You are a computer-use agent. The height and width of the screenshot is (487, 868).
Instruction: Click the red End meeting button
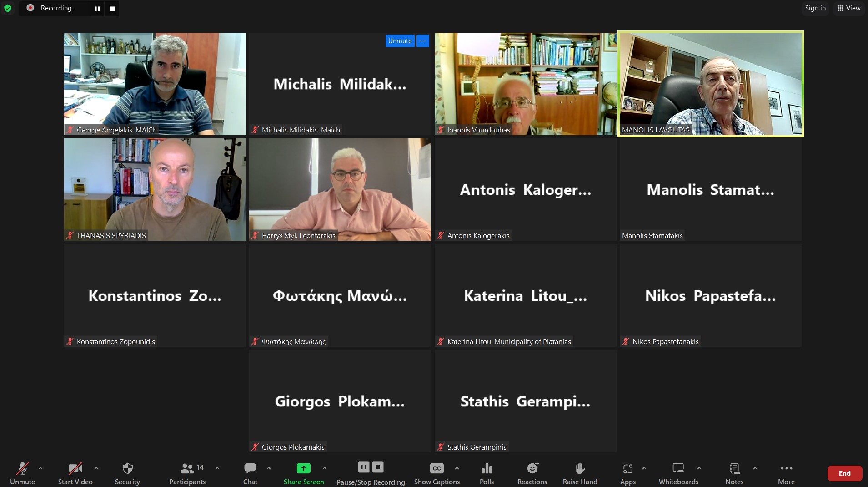[x=844, y=473]
